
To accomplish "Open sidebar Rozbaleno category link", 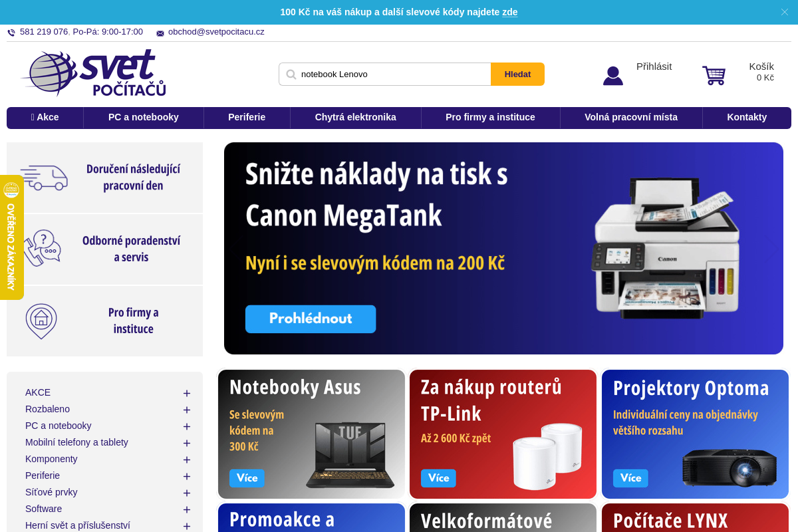I will (x=47, y=409).
